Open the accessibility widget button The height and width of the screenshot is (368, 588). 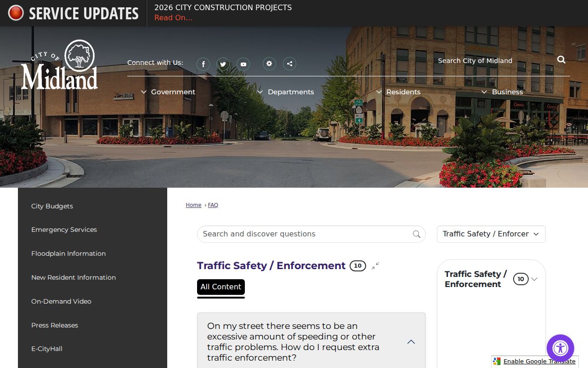click(x=560, y=348)
